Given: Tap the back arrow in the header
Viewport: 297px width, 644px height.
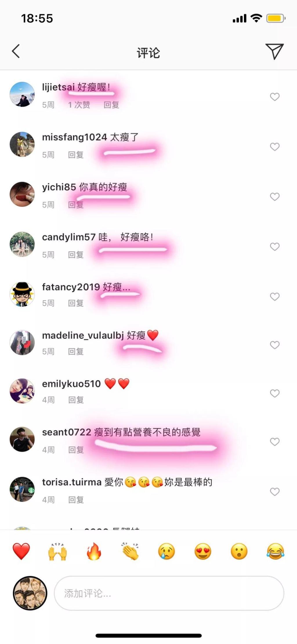Looking at the screenshot, I should (16, 51).
